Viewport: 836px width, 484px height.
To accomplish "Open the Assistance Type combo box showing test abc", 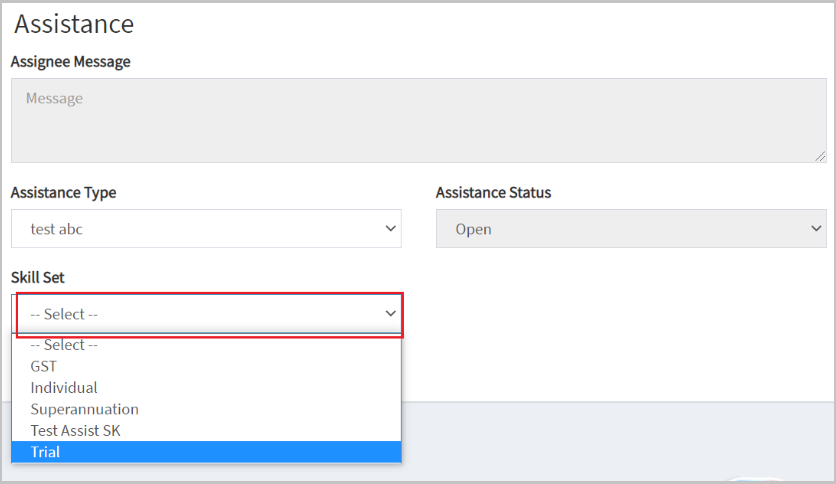I will click(206, 229).
